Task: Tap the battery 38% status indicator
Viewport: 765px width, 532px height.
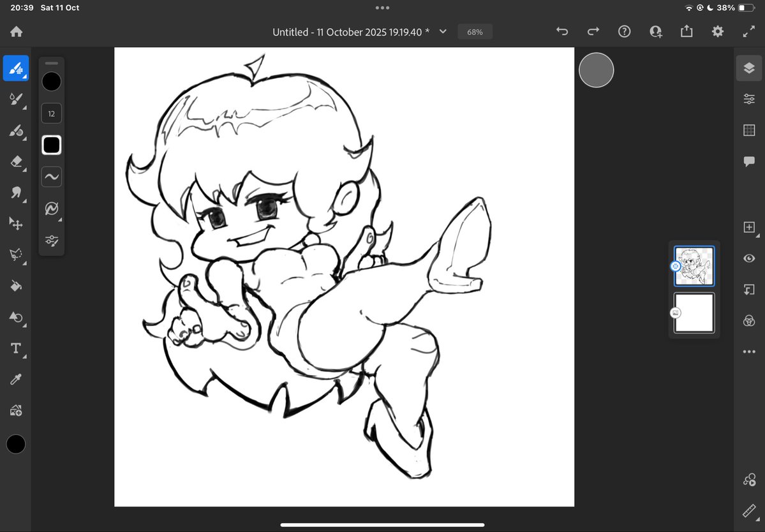Action: [x=736, y=8]
